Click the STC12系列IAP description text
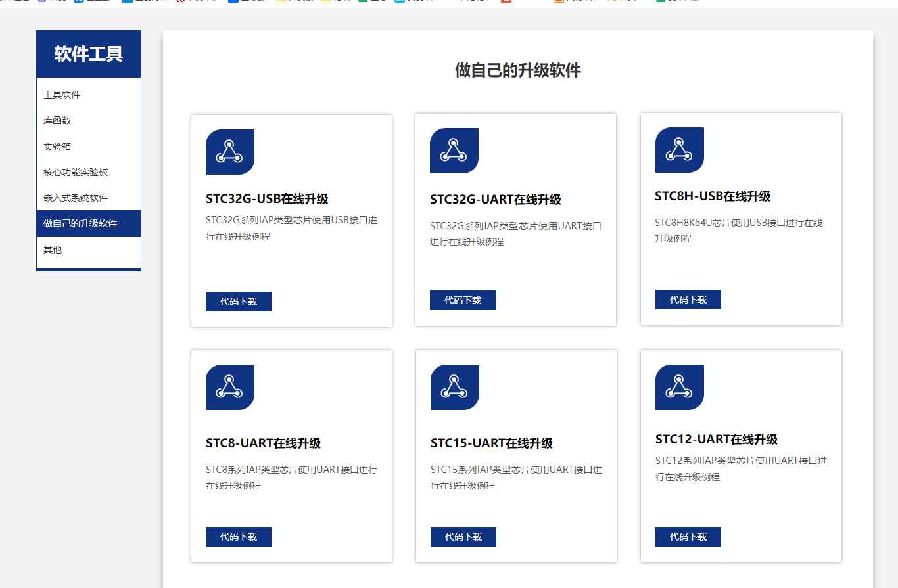Viewport: 898px width, 588px height. pyautogui.click(x=741, y=468)
